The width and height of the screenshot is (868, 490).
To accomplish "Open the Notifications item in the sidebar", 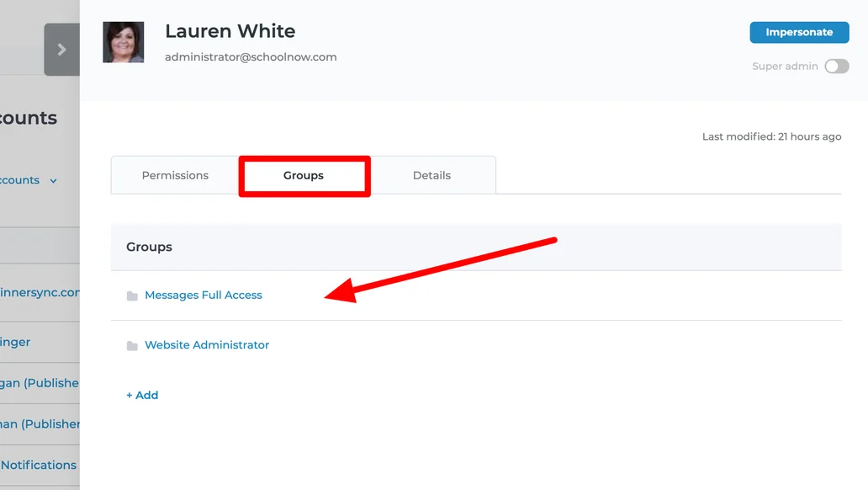I will click(39, 465).
